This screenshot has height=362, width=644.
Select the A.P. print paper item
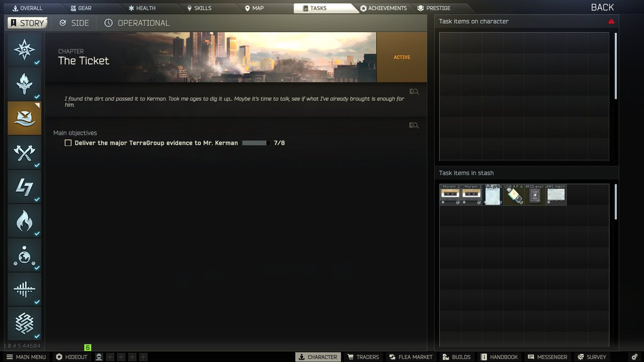tap(493, 195)
